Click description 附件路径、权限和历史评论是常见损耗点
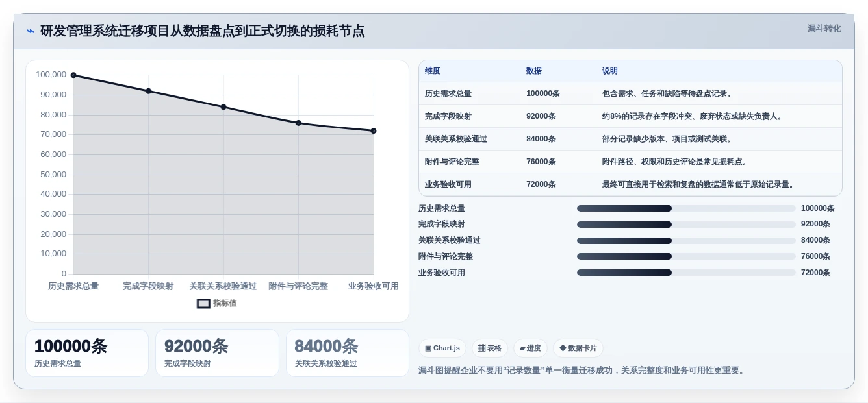 (675, 162)
